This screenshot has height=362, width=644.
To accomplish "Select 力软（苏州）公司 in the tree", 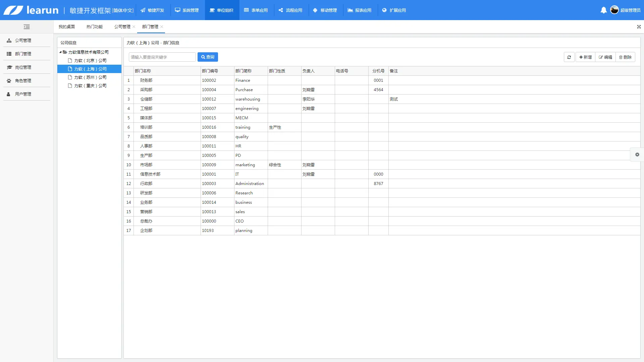I will click(x=90, y=77).
